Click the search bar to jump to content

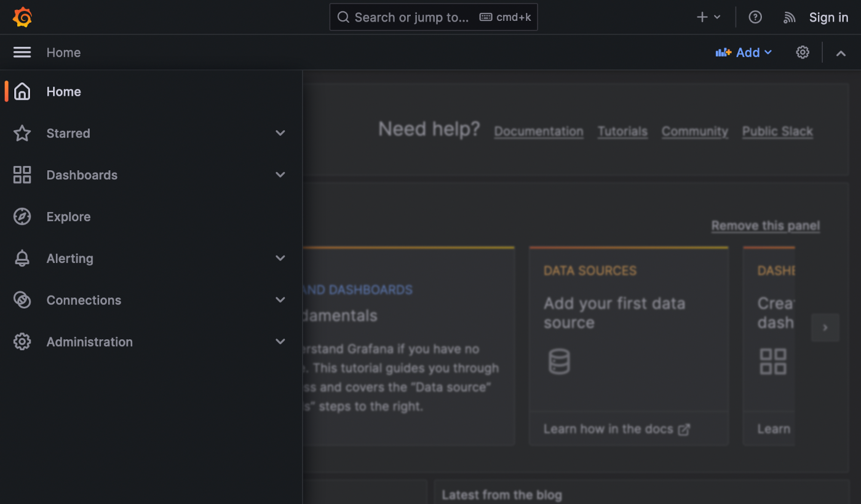pyautogui.click(x=434, y=17)
